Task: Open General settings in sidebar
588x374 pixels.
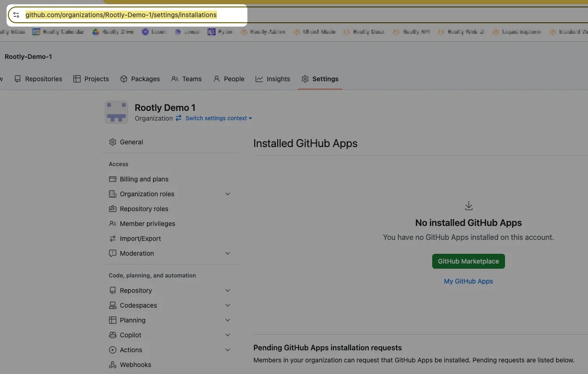Action: pos(170,142)
